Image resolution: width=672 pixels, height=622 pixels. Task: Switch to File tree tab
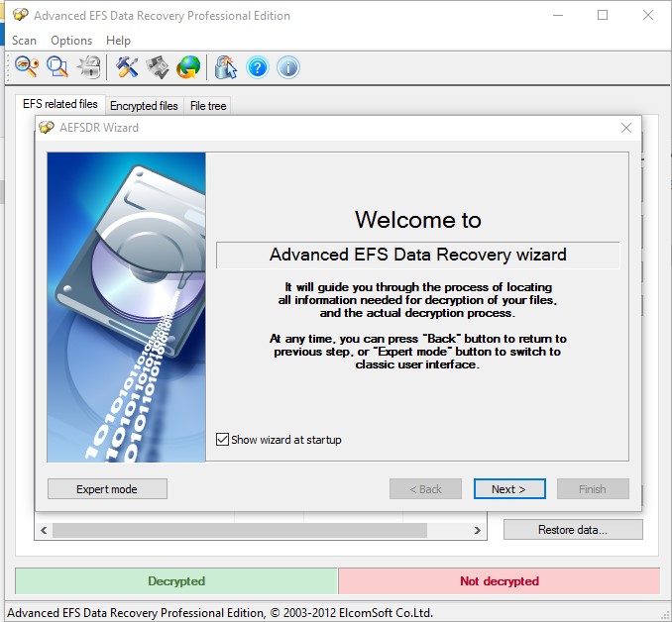click(208, 106)
